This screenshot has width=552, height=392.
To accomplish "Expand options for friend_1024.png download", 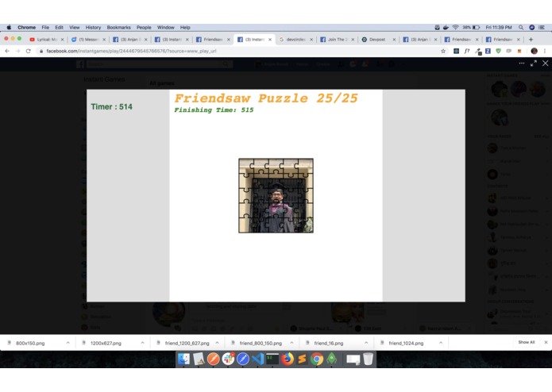I will pyautogui.click(x=441, y=343).
